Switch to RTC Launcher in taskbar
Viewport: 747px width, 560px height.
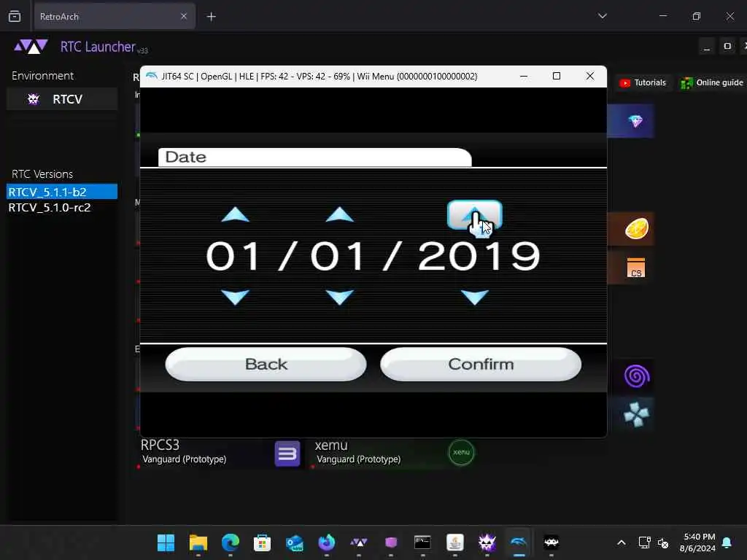point(359,542)
